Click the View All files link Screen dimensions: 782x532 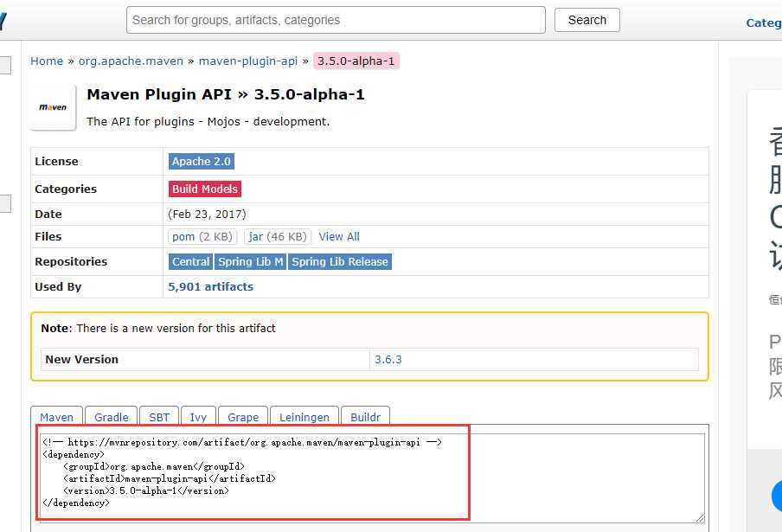(x=339, y=237)
